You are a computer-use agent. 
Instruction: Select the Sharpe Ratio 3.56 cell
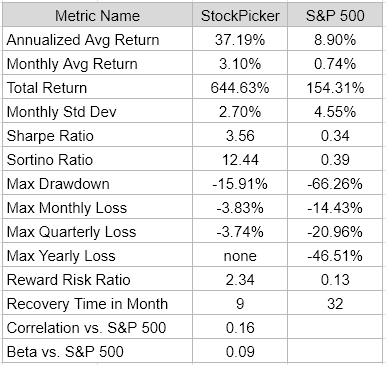pos(240,135)
